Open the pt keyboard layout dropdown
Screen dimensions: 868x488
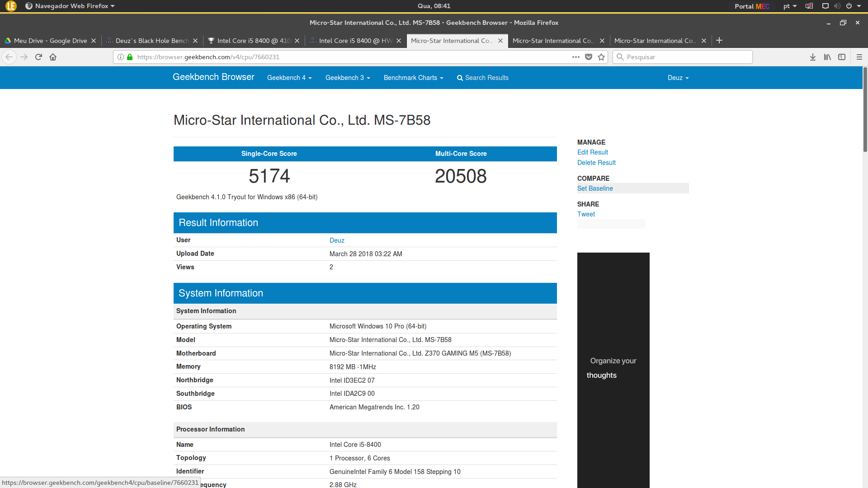click(x=790, y=6)
